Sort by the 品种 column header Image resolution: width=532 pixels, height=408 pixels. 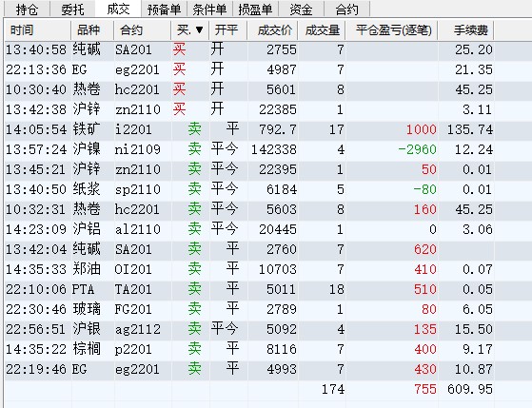click(x=92, y=30)
